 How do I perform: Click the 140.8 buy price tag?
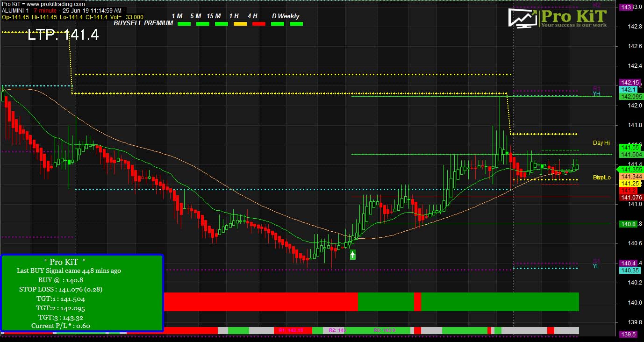click(627, 224)
